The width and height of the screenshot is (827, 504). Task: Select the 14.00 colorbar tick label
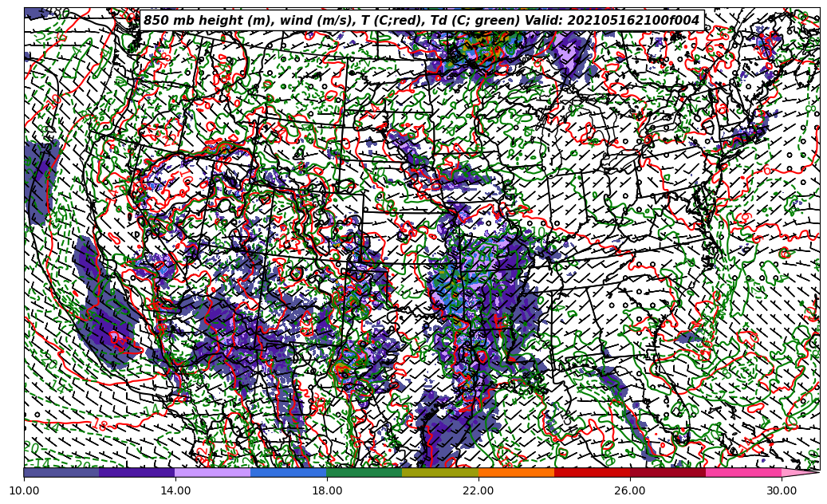point(175,491)
